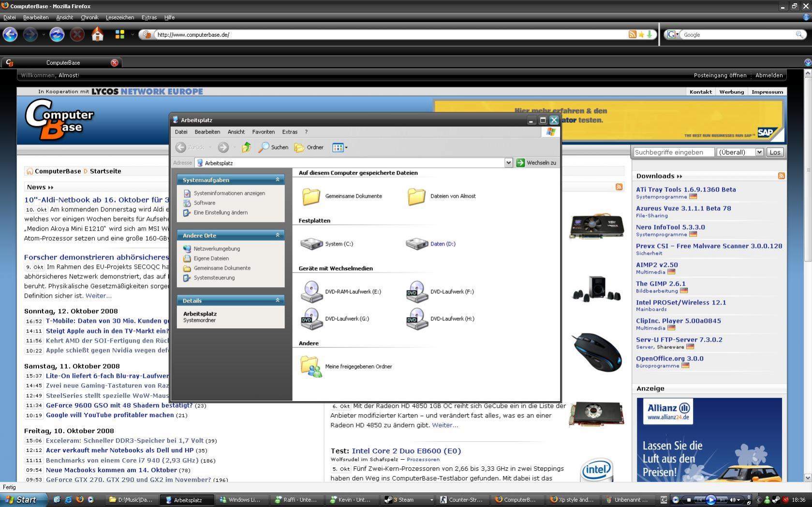Click the Los search button
The height and width of the screenshot is (507, 812).
point(775,152)
